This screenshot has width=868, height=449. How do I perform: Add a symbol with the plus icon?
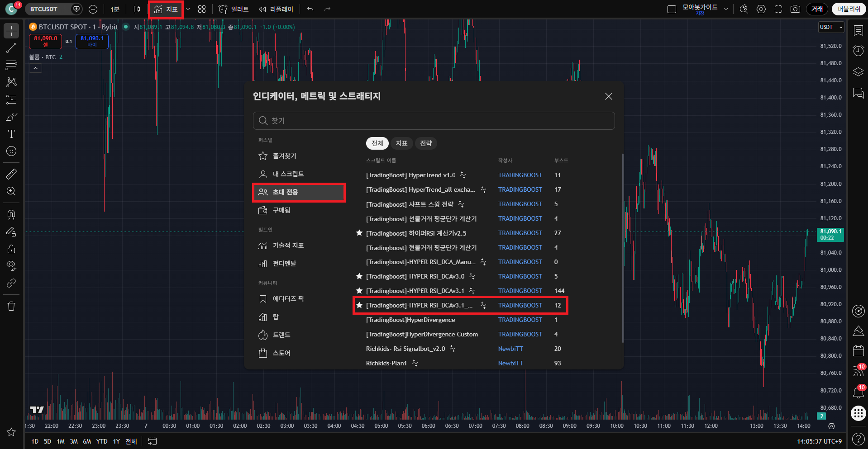(x=93, y=9)
